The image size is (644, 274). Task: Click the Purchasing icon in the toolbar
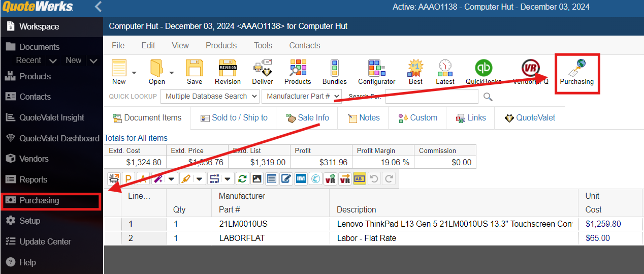[576, 72]
